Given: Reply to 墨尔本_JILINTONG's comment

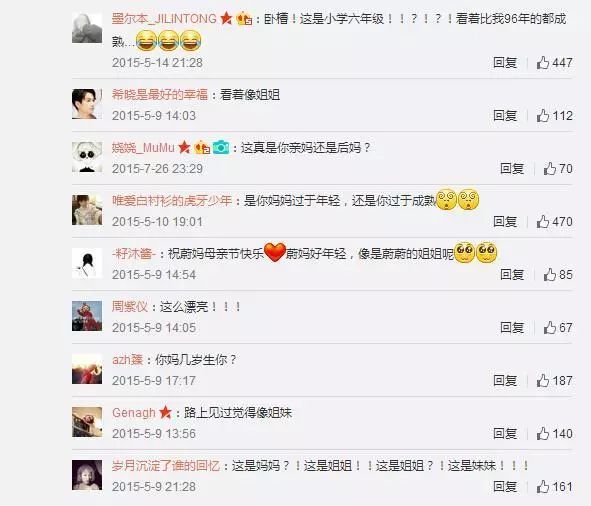Looking at the screenshot, I should pyautogui.click(x=505, y=63).
